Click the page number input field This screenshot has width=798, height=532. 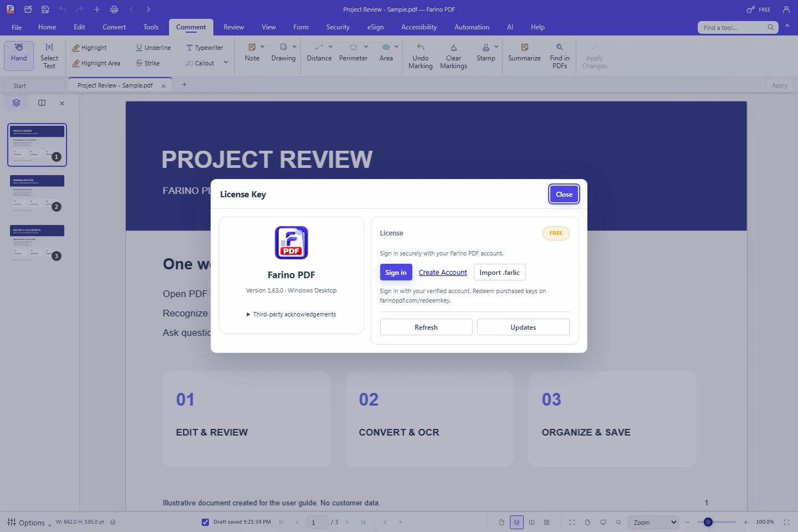pos(317,522)
